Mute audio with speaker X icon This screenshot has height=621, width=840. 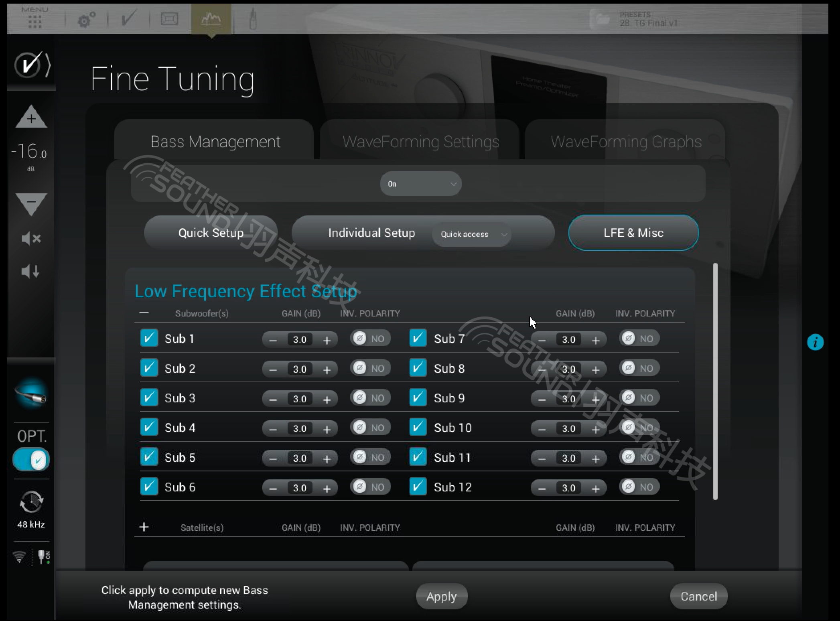click(x=31, y=239)
